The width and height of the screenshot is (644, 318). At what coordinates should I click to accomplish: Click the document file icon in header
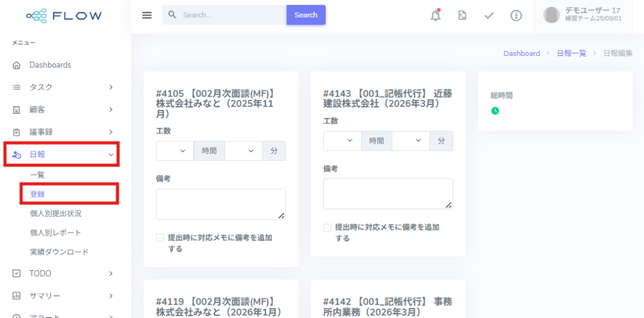click(x=462, y=16)
